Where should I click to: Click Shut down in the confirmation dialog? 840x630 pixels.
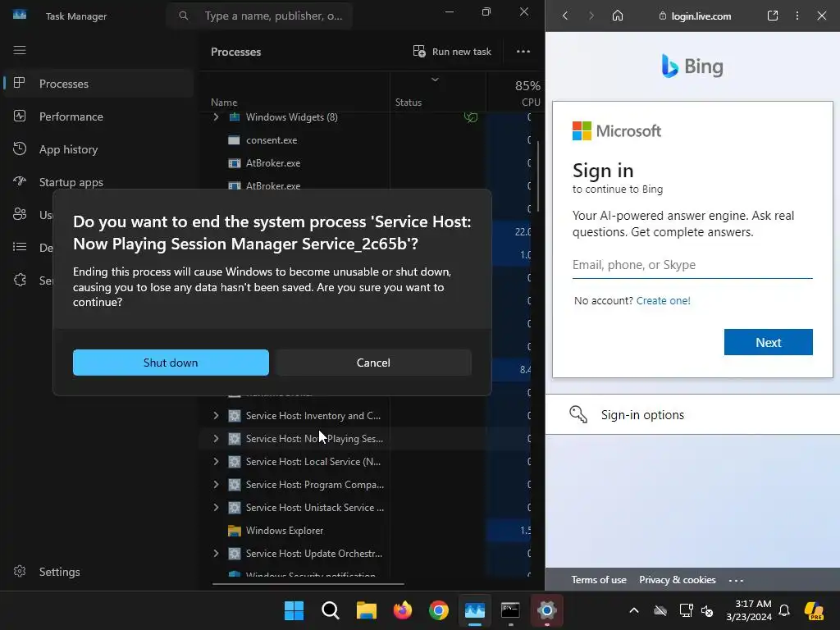tap(171, 363)
